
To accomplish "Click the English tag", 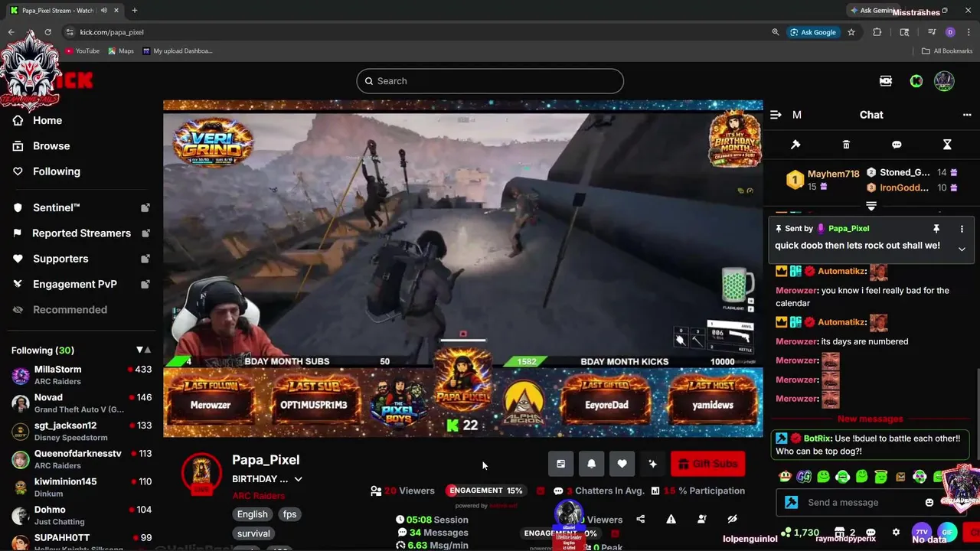I will click(x=252, y=514).
